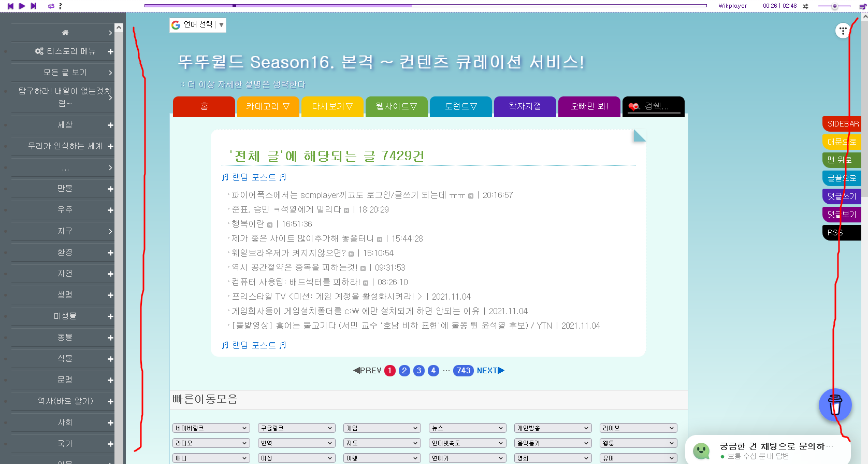Expand the 티스토리 메뉴 sidebar section
This screenshot has width=868, height=464.
[x=110, y=51]
